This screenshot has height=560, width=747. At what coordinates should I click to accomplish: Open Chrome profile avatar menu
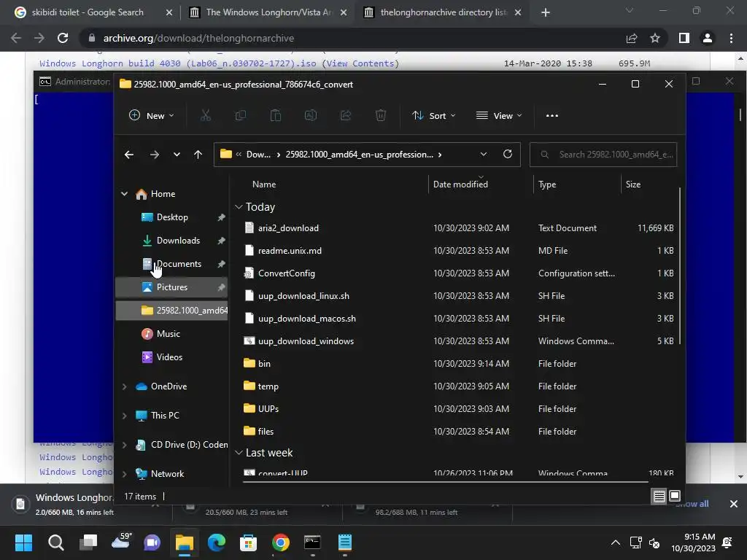coord(708,38)
